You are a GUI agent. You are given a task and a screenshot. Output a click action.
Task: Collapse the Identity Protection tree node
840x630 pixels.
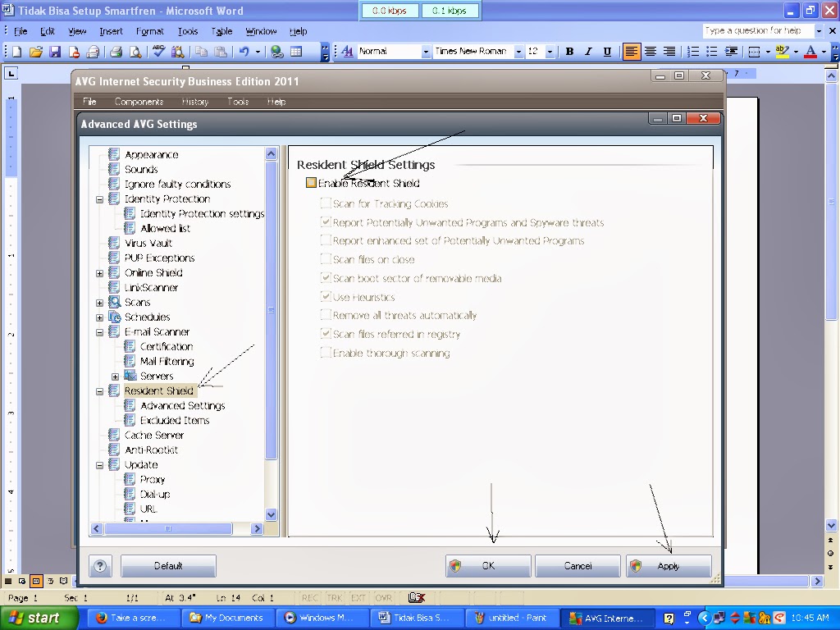pos(99,199)
